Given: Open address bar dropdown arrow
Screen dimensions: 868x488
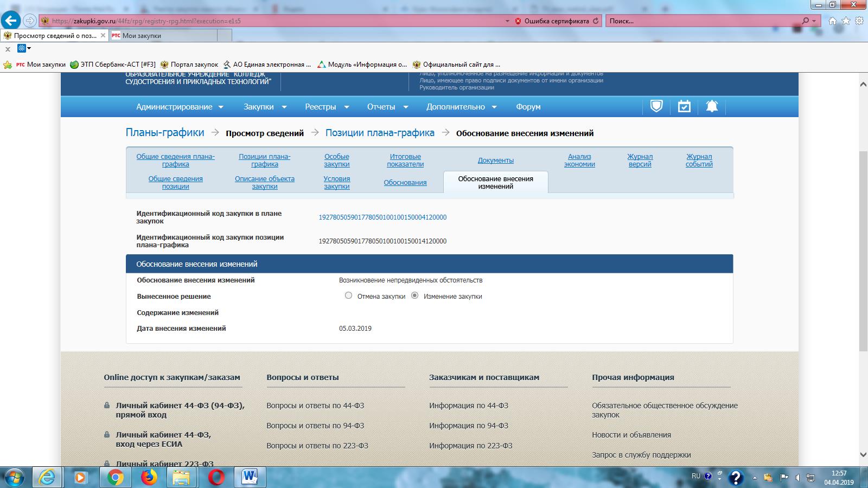Looking at the screenshot, I should pyautogui.click(x=507, y=21).
